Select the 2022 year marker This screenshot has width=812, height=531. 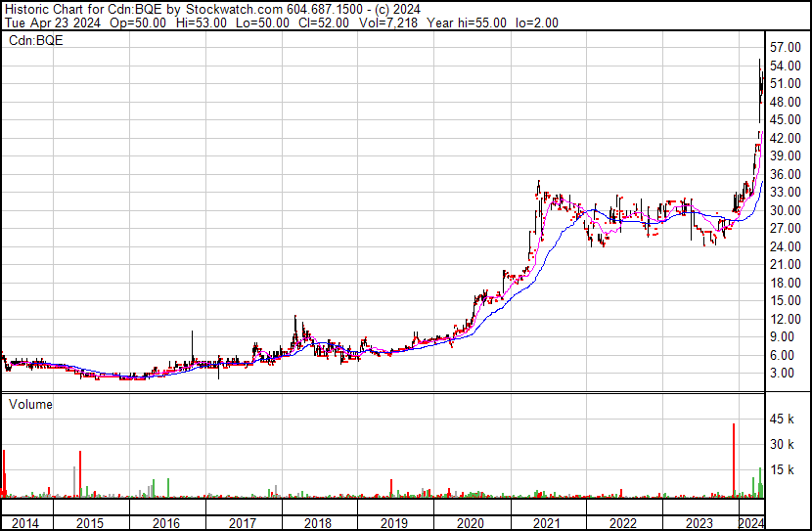coord(623,523)
